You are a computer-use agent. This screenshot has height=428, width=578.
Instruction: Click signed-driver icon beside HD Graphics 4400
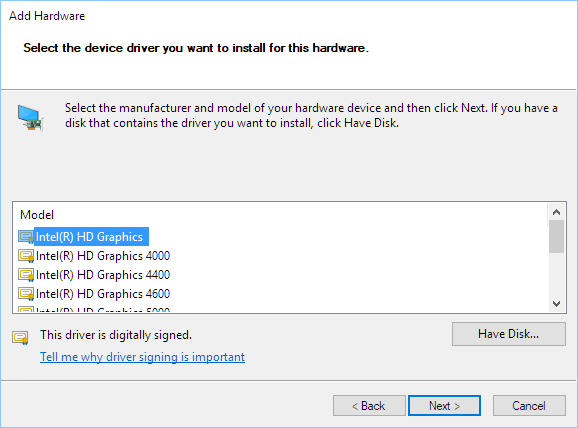coord(26,275)
